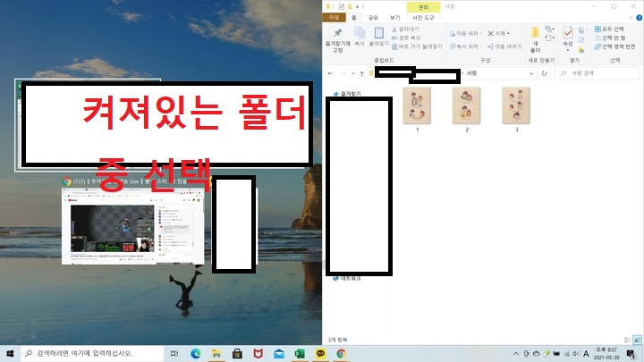Image resolution: width=644 pixels, height=362 pixels.
Task: Click 즐겨찾기 in the navigation pane
Action: (347, 94)
